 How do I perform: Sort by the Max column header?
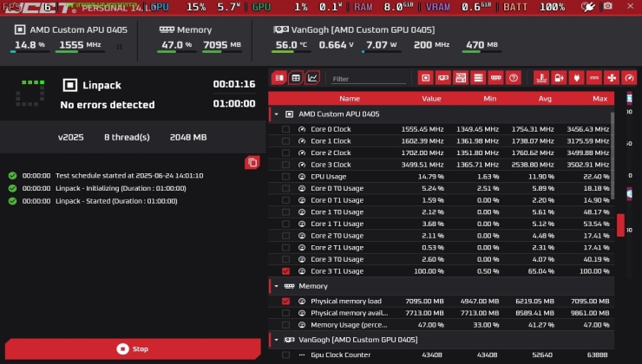pos(599,99)
